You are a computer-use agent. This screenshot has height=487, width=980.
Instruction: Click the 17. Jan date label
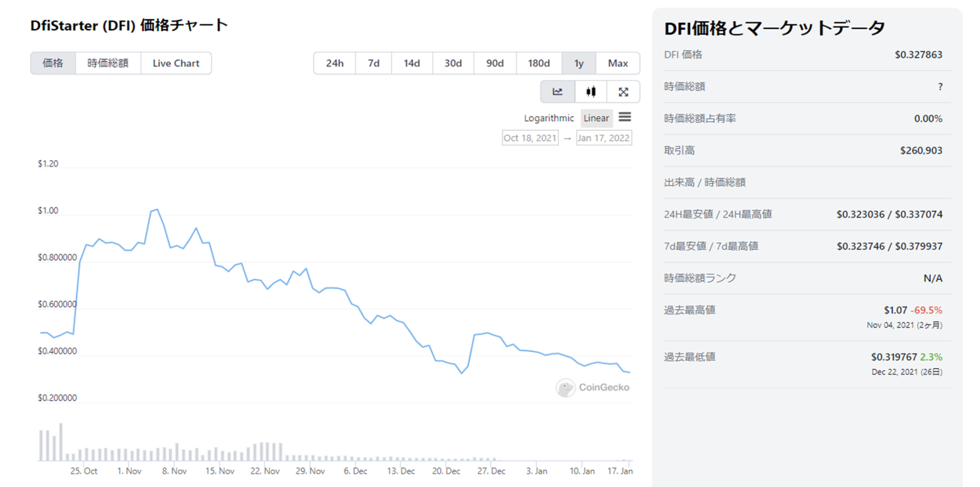(620, 471)
